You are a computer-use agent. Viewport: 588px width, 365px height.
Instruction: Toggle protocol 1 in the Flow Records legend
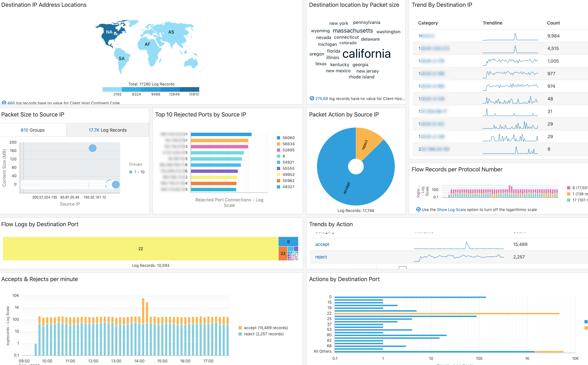(568, 194)
